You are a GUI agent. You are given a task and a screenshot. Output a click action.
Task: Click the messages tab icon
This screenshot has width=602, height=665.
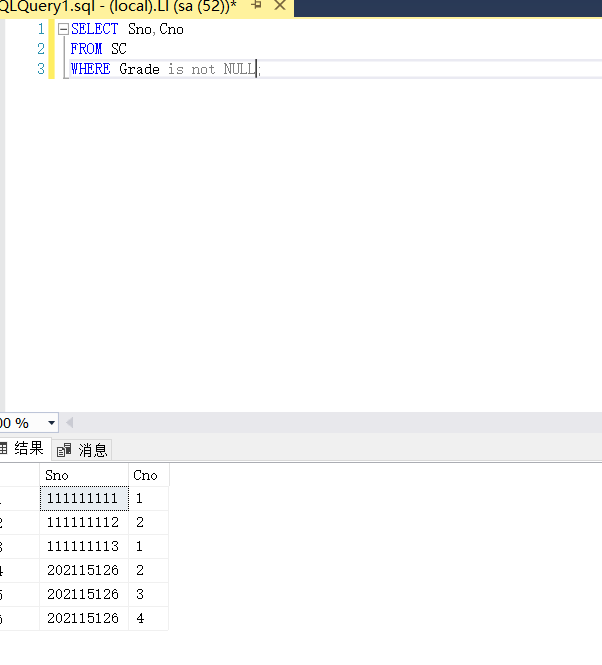tap(64, 450)
